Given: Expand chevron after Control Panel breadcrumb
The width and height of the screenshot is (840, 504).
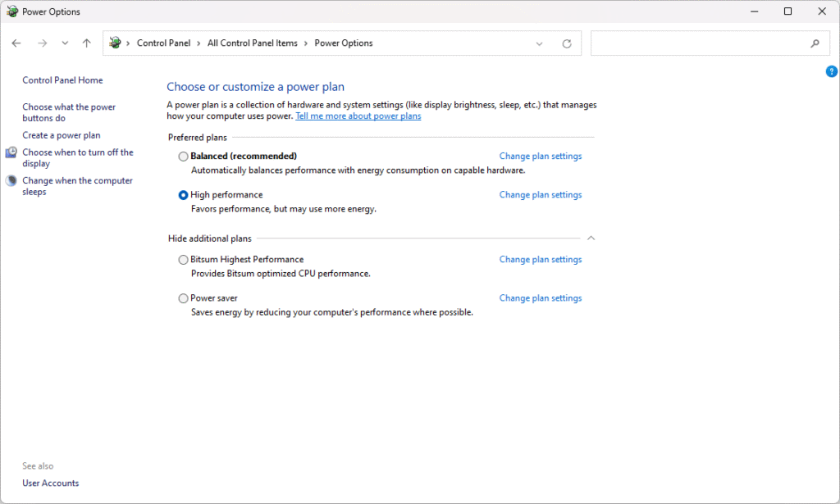Looking at the screenshot, I should pos(199,43).
